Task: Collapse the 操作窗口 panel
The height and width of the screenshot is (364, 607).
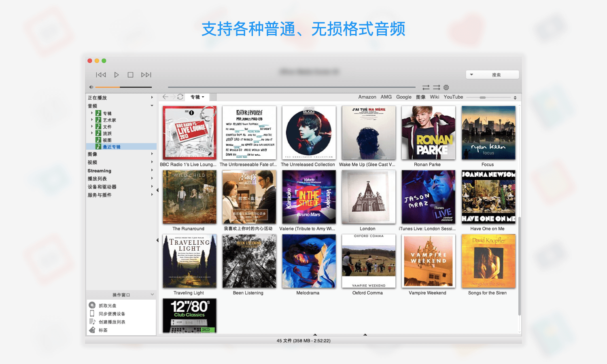Action: pyautogui.click(x=152, y=294)
